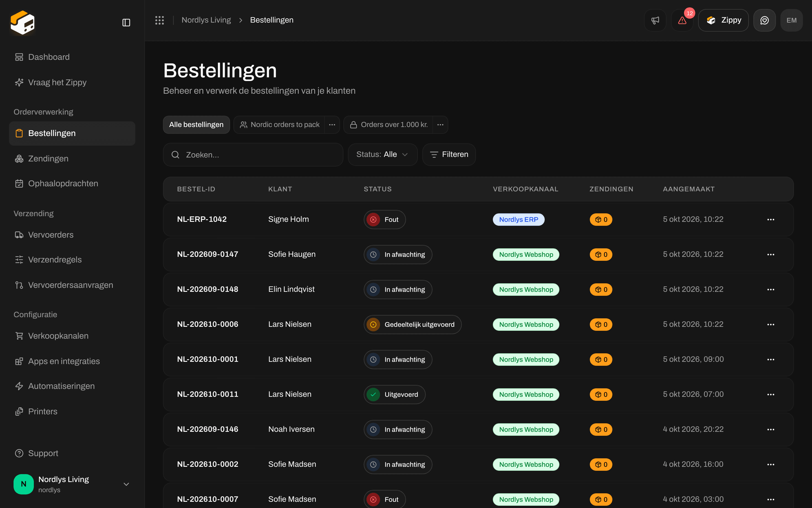Image resolution: width=812 pixels, height=508 pixels.
Task: Open Zendingen in sidebar
Action: [x=72, y=159]
